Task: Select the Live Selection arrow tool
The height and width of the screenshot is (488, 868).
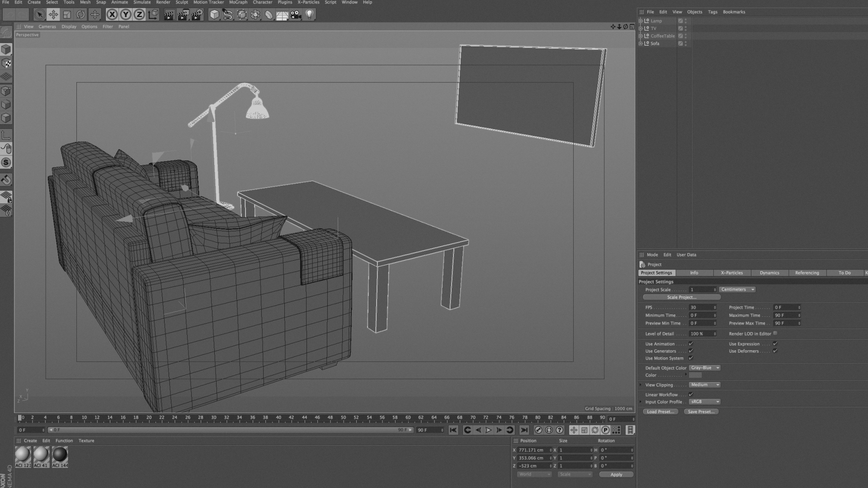Action: click(x=40, y=14)
